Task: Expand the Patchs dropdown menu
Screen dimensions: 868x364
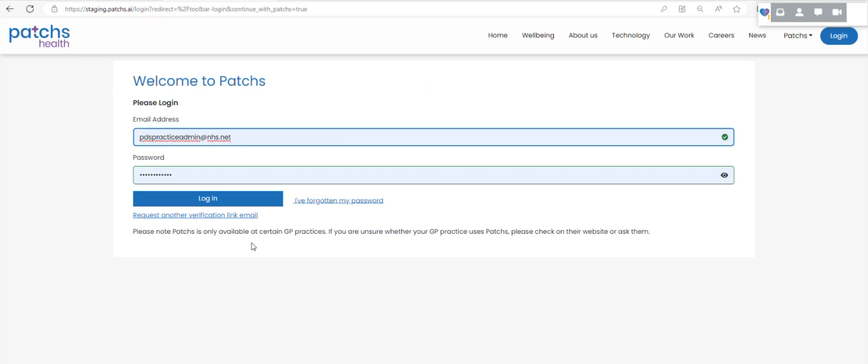Action: tap(798, 35)
